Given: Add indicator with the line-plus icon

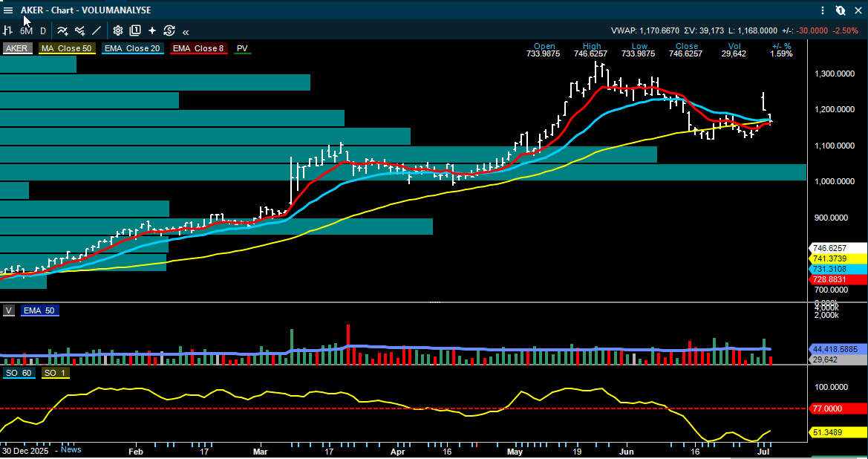Looking at the screenshot, I should [x=62, y=31].
